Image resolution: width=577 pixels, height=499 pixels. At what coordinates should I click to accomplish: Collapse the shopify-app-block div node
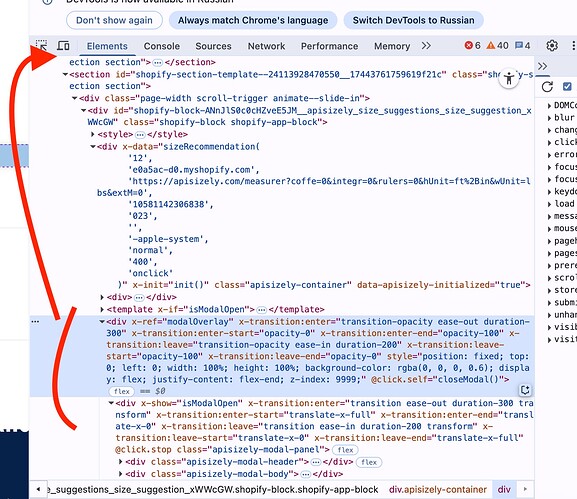[x=84, y=110]
